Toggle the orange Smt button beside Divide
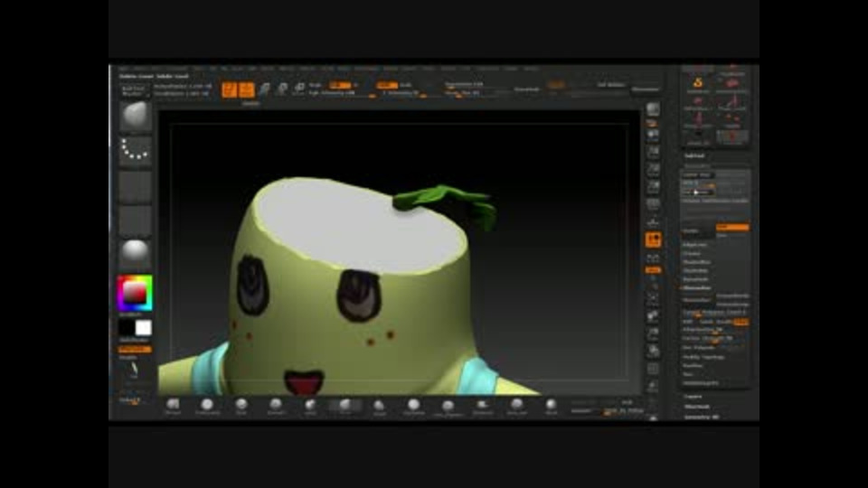 click(731, 228)
